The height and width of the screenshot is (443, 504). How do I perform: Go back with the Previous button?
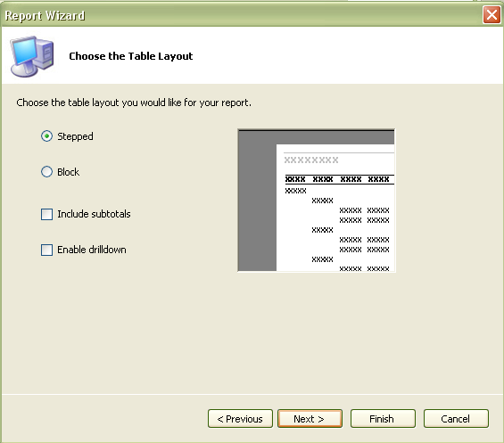coord(240,419)
